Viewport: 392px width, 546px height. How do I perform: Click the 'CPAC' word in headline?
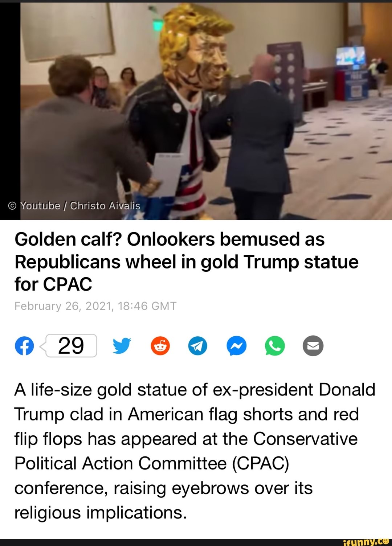(68, 284)
